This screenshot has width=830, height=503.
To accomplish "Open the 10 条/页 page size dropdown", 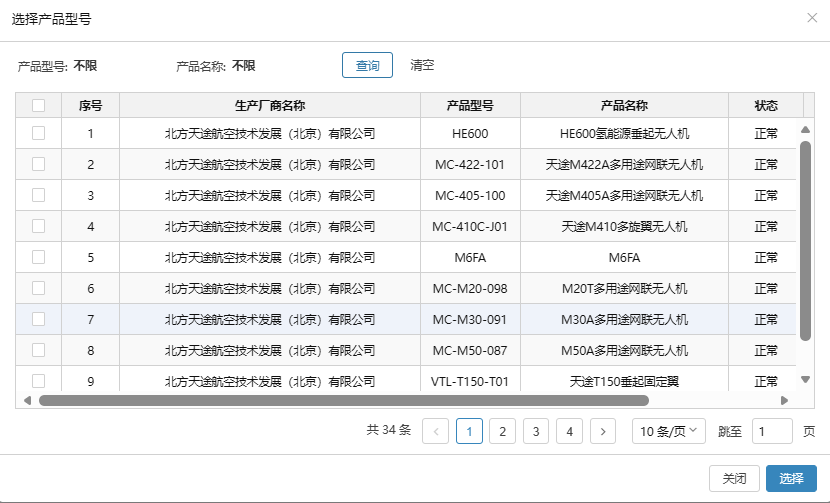I will (669, 431).
